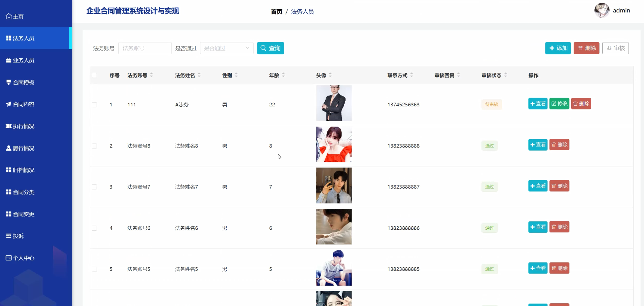This screenshot has width=644, height=306.
Task: Sort by 法务姓名 column arrows
Action: (199, 75)
